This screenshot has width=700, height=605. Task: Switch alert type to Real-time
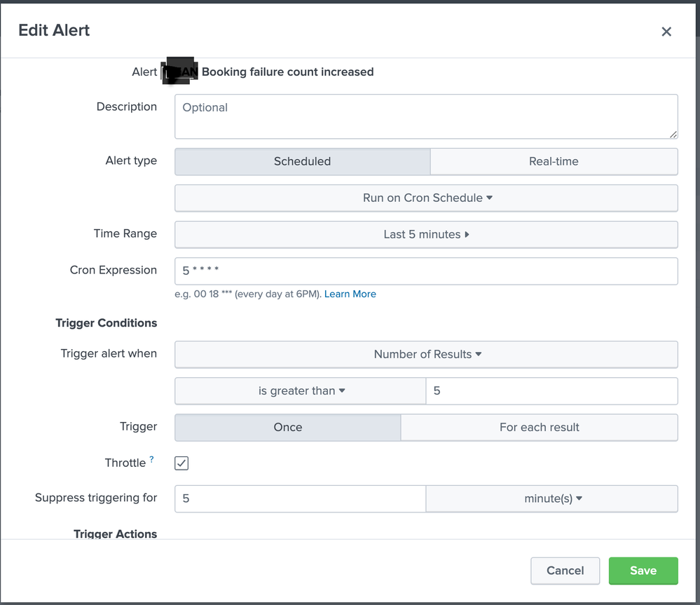click(x=554, y=161)
